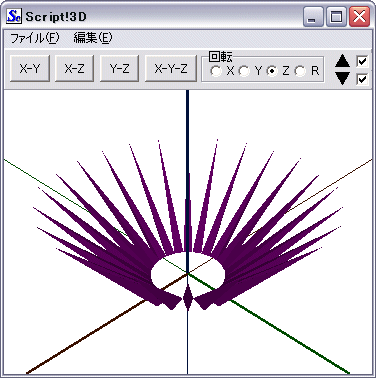Select Y rotation radio button

[244, 71]
